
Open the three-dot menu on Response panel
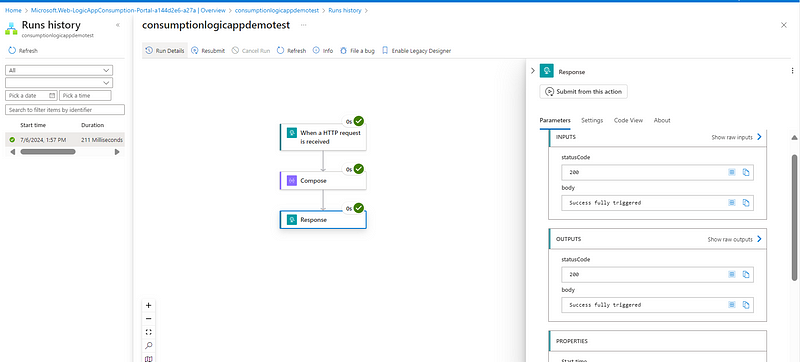point(792,71)
